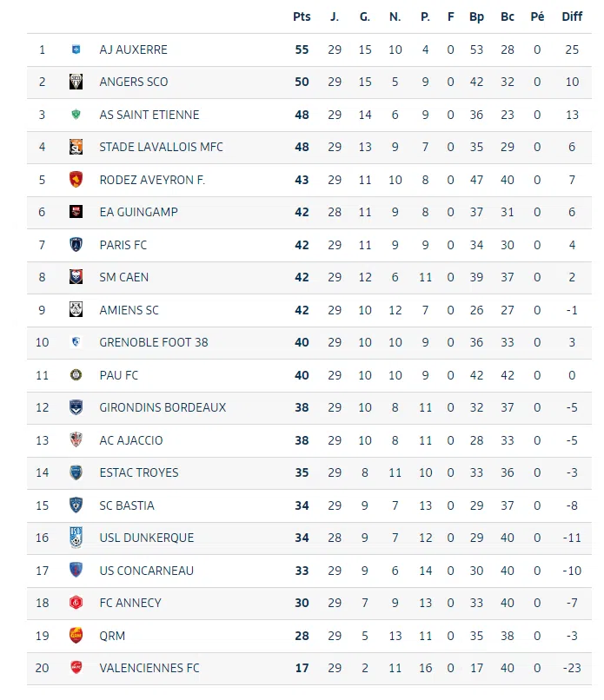Click the Valenciennes FC red crest
The height and width of the screenshot is (700, 604).
pyautogui.click(x=76, y=668)
